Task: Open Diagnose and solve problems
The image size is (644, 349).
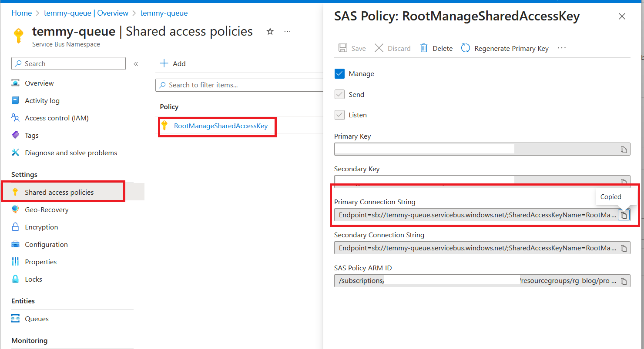Action: click(71, 153)
